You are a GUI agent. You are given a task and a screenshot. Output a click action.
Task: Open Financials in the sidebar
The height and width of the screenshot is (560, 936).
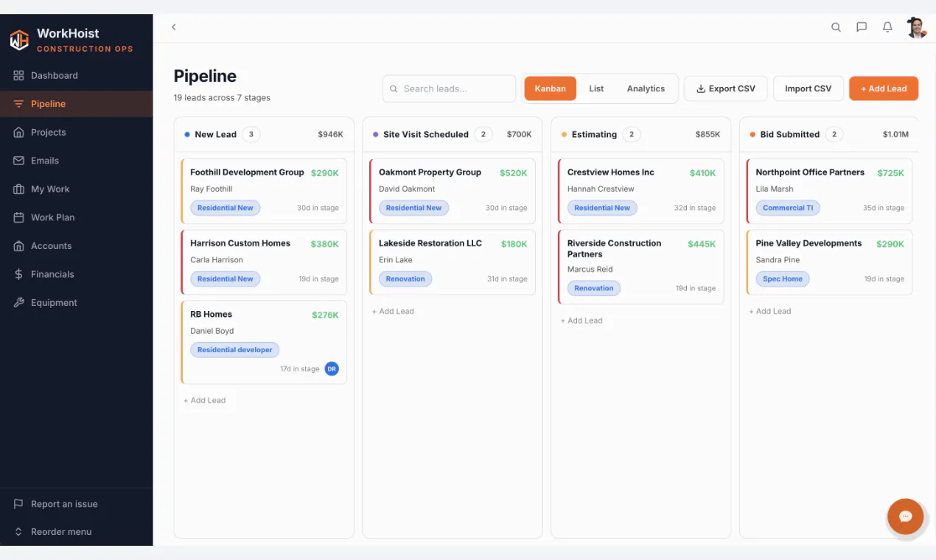(x=77, y=274)
